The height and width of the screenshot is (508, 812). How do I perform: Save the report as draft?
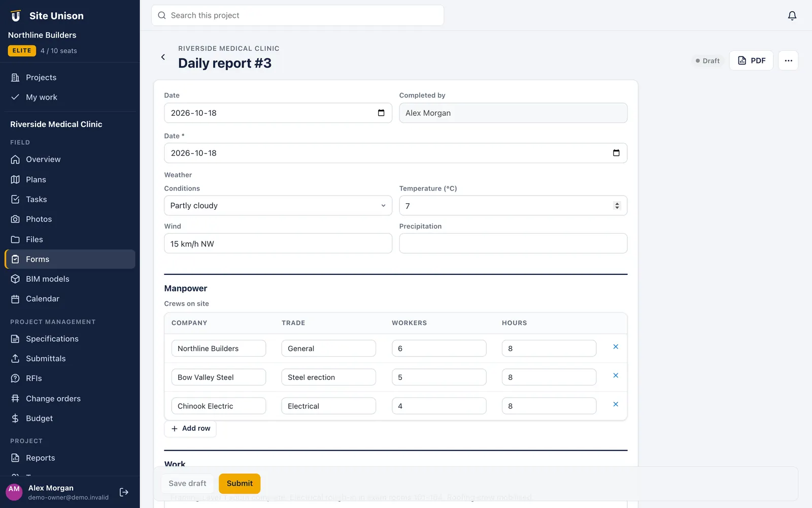187,484
